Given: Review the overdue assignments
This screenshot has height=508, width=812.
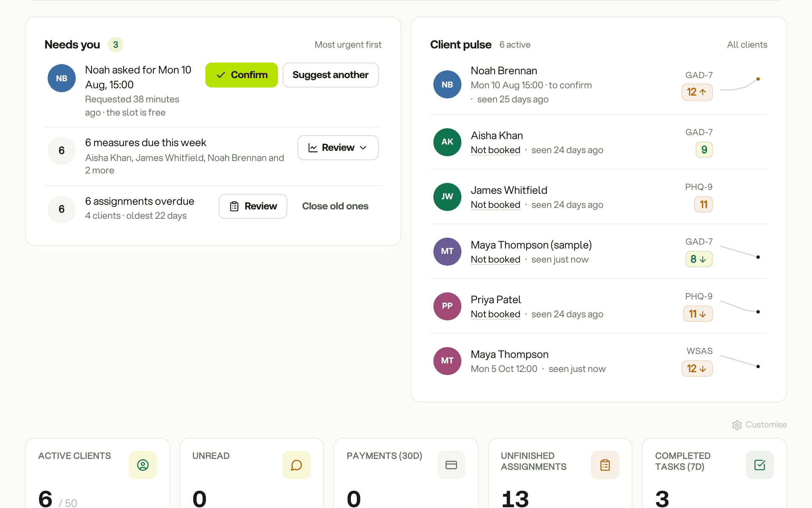Looking at the screenshot, I should click(x=253, y=206).
